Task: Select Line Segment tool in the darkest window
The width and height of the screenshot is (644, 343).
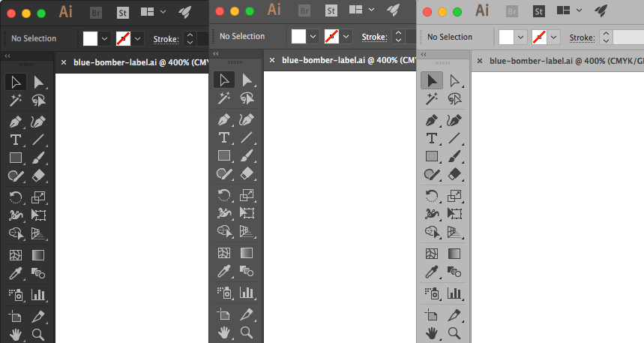Action: [38, 140]
